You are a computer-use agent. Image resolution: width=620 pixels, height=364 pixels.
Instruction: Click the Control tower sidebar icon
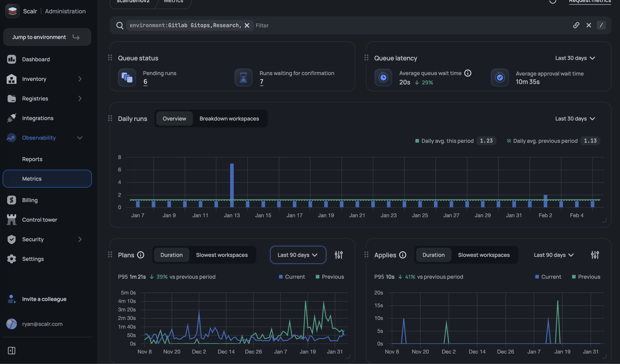coord(12,220)
